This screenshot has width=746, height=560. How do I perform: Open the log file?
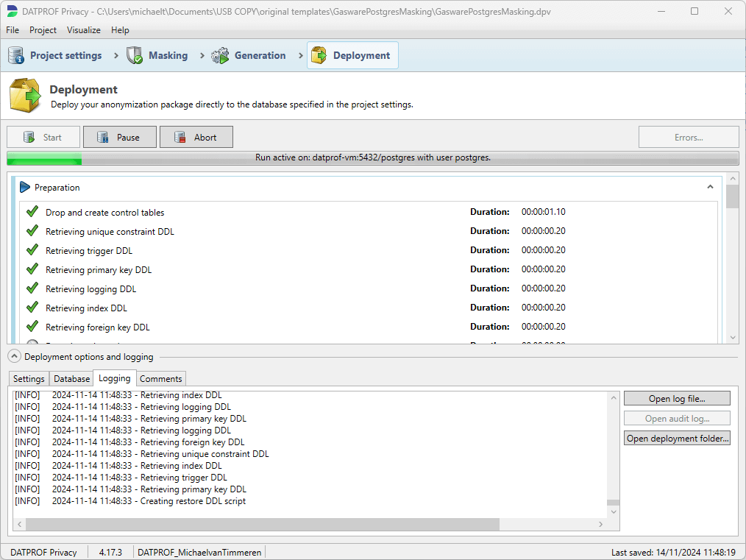[x=677, y=399]
